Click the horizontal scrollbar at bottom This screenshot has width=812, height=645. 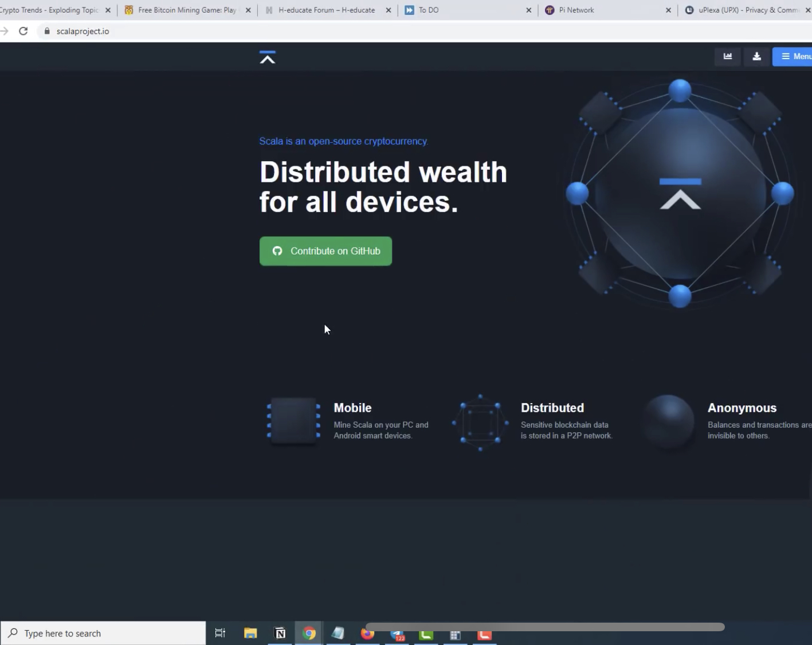pyautogui.click(x=545, y=627)
